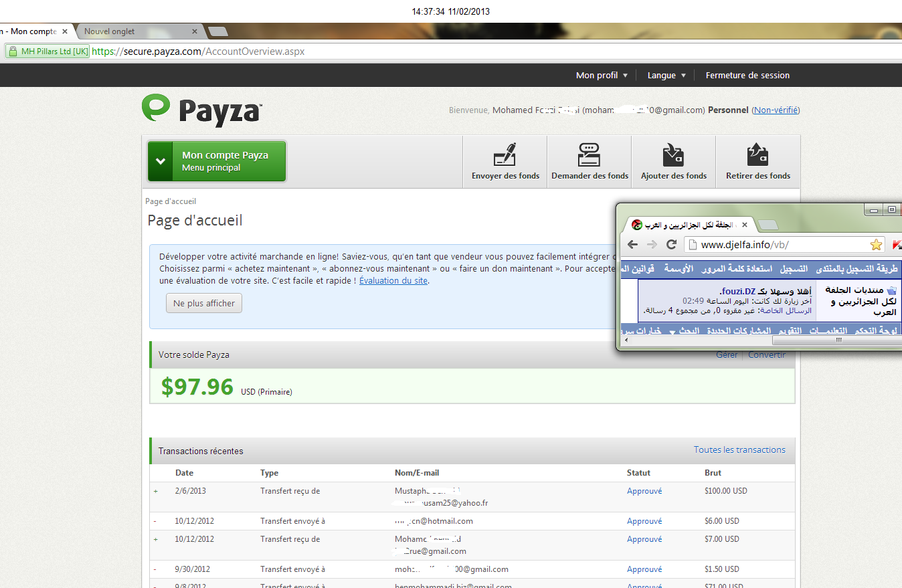Click Approuvé status for $100.00 transaction
Screen dimensions: 902x588
[x=644, y=491]
